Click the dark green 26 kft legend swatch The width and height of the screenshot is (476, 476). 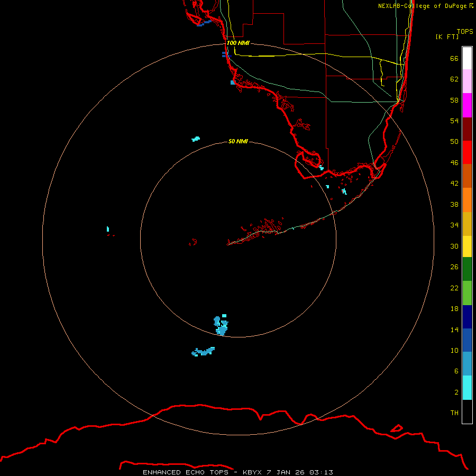tap(467, 269)
